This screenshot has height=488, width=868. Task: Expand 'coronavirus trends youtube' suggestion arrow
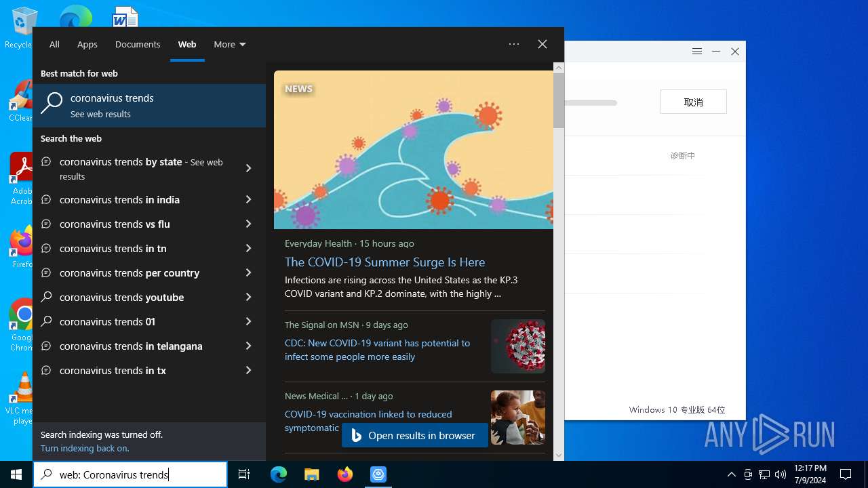click(248, 297)
